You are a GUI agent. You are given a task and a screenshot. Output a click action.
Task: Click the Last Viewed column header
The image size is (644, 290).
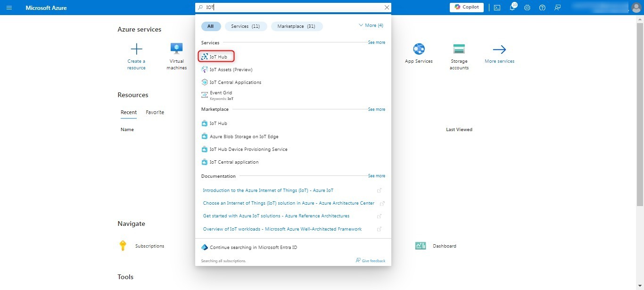coord(459,129)
